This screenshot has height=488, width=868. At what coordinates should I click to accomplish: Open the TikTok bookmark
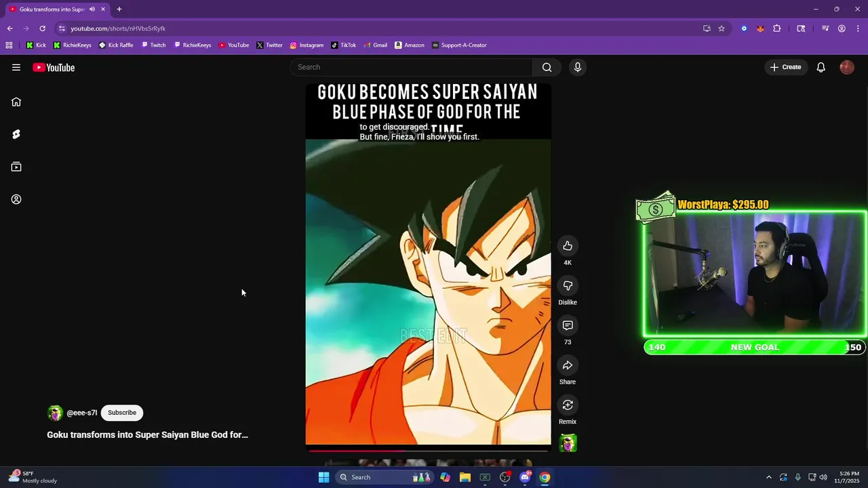344,45
